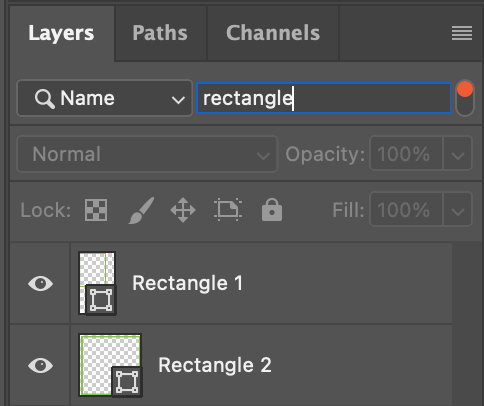Switch to the Paths tab

click(x=160, y=33)
